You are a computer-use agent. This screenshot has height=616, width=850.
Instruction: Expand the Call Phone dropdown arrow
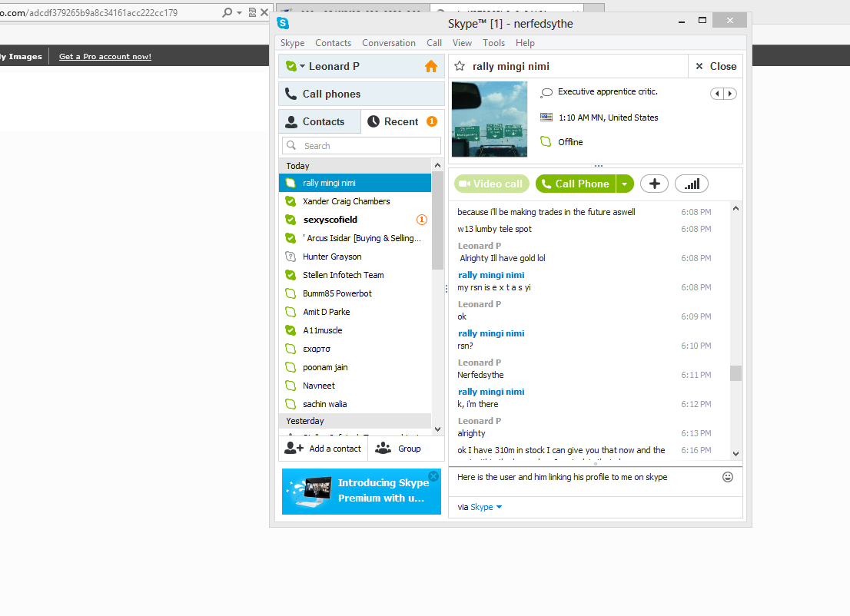[625, 184]
